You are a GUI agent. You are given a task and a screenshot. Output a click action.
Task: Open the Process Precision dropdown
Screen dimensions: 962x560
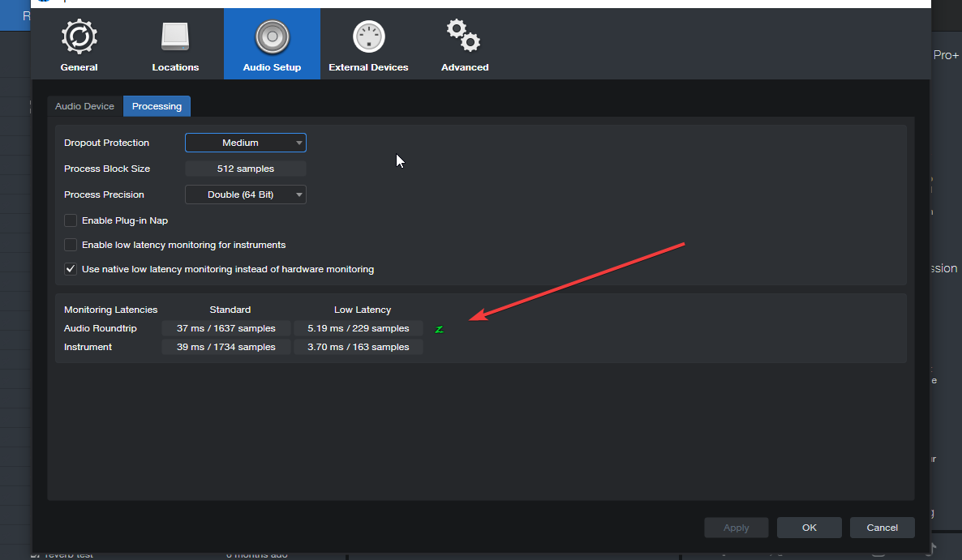(x=246, y=195)
